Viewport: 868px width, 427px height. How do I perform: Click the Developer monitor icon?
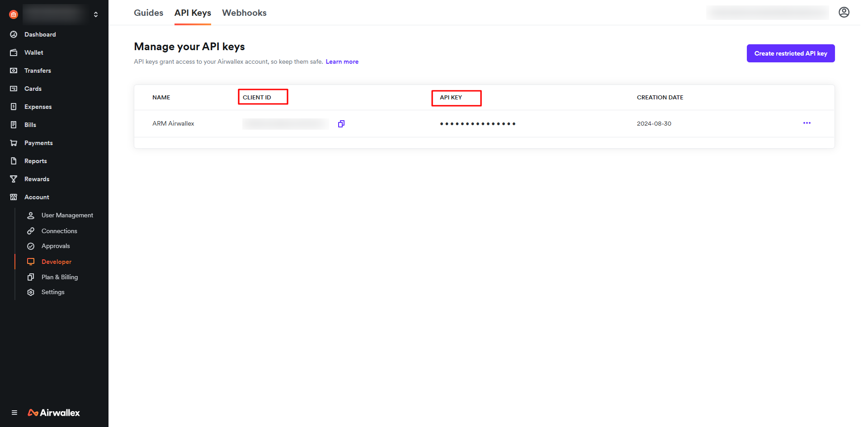tap(31, 262)
